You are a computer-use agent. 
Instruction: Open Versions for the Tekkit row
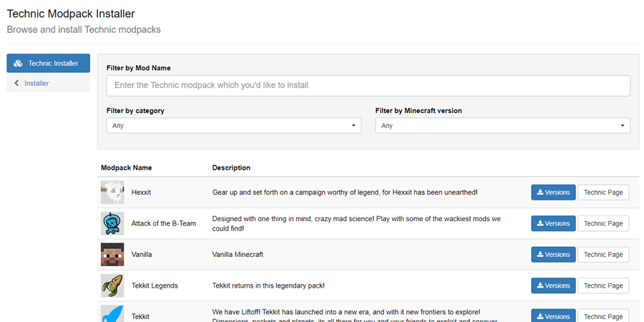coord(553,316)
